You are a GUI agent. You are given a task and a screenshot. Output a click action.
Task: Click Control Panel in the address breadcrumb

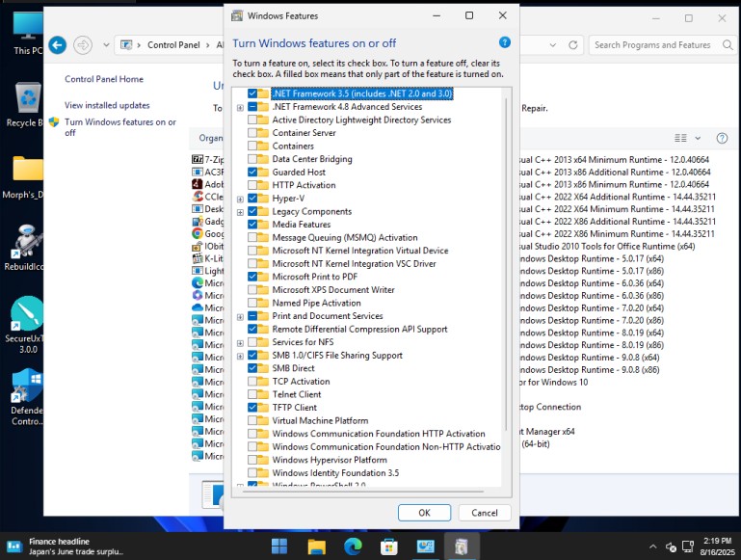(173, 45)
